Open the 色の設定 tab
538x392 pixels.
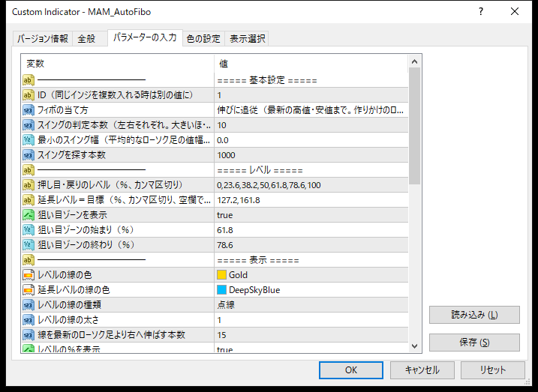tap(203, 39)
